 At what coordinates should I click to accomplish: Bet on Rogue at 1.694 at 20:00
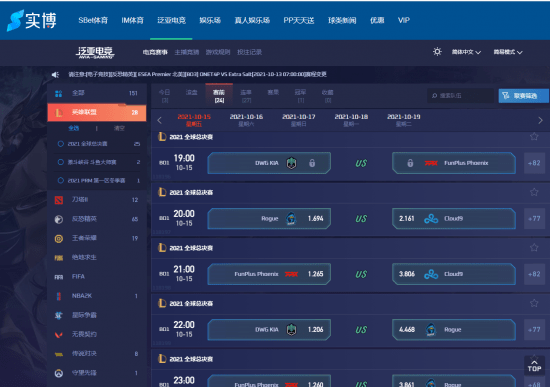coord(269,219)
